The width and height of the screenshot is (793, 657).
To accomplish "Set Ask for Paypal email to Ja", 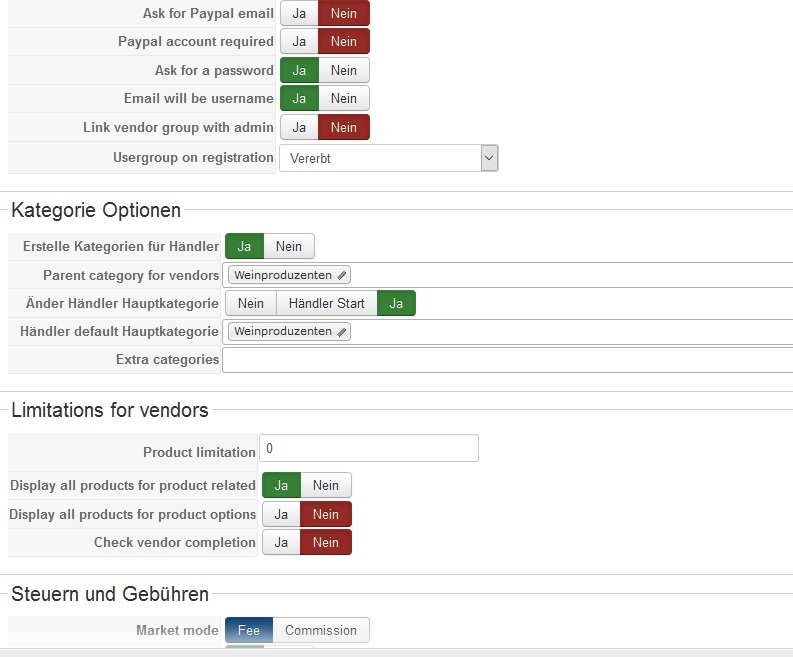I will click(299, 13).
